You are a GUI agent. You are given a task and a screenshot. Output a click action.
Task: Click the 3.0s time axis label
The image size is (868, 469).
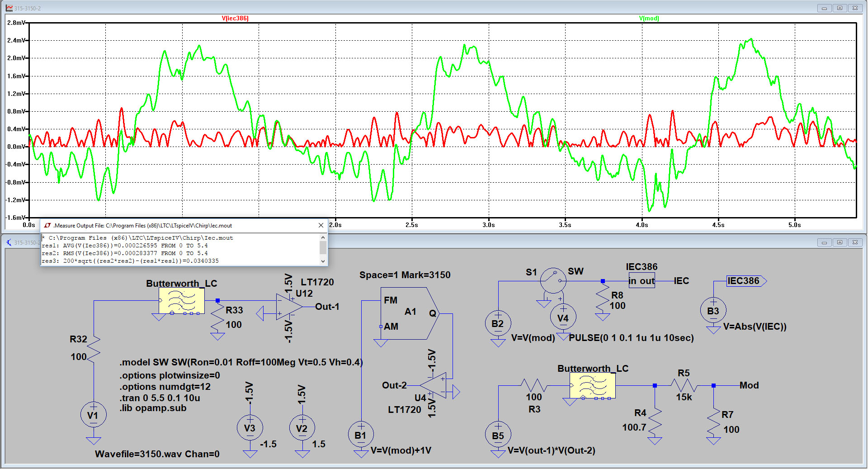(488, 225)
